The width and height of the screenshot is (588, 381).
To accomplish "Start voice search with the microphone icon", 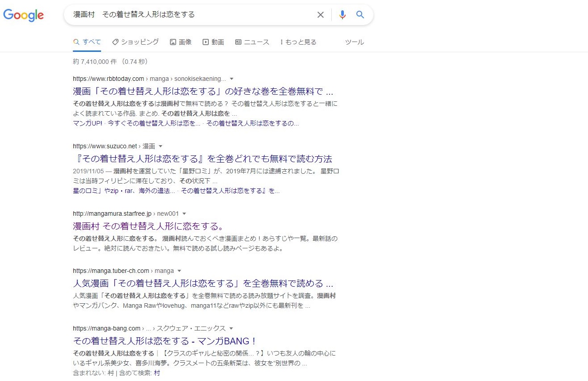I will tap(343, 15).
